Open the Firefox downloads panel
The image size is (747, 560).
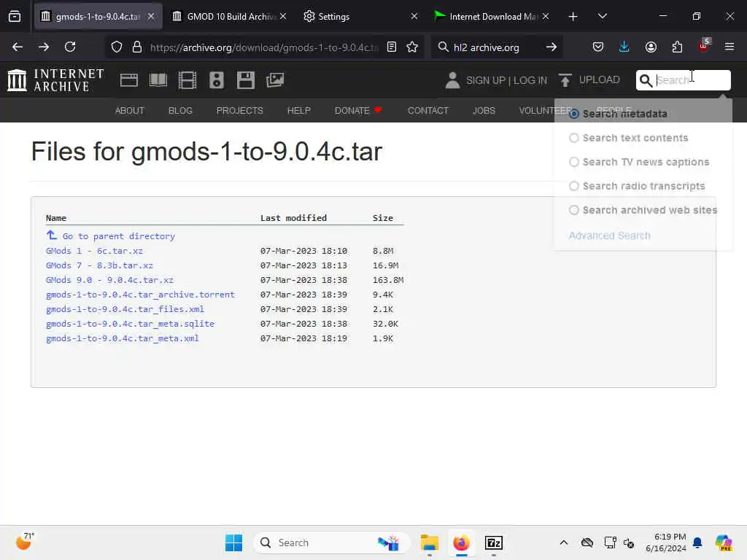624,47
